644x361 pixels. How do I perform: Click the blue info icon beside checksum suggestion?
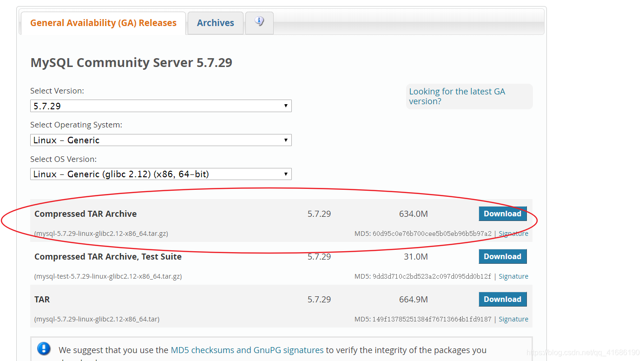(x=44, y=349)
